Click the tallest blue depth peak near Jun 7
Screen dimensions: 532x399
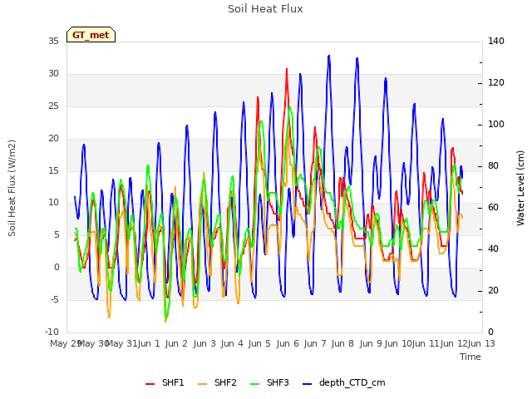coord(329,56)
